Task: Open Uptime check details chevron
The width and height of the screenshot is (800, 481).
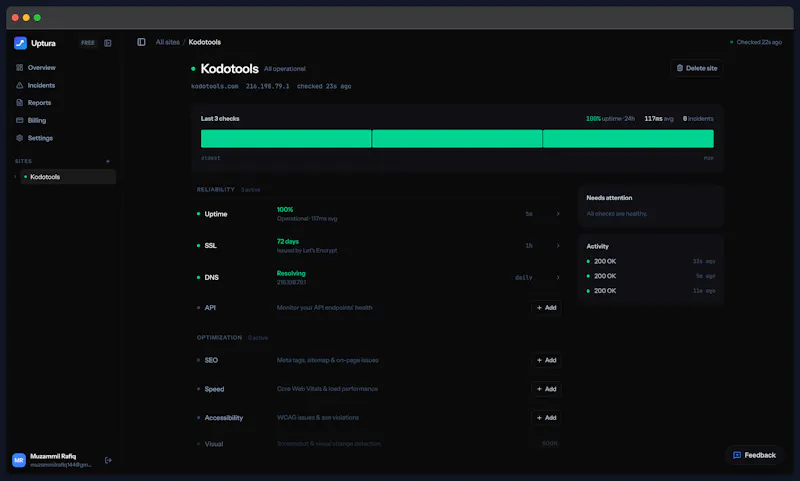Action: (558, 214)
